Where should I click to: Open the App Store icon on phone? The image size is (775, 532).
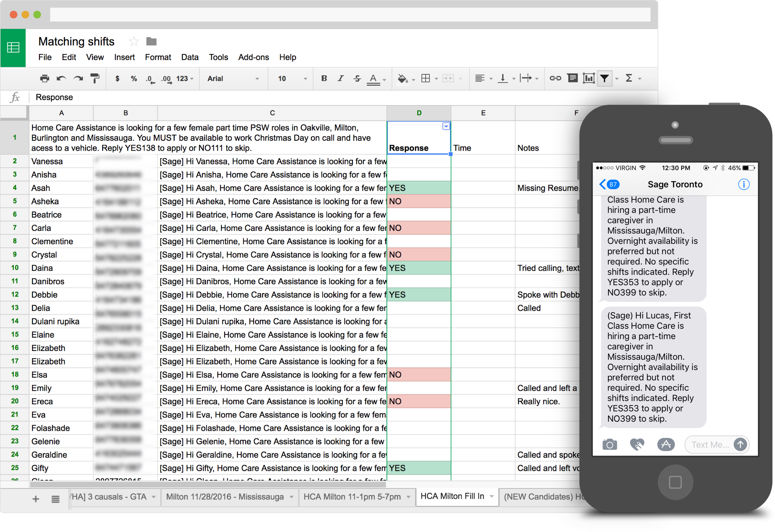click(x=666, y=445)
